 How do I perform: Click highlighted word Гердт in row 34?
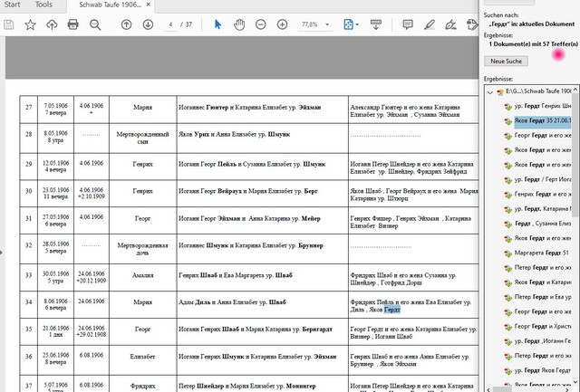click(392, 310)
